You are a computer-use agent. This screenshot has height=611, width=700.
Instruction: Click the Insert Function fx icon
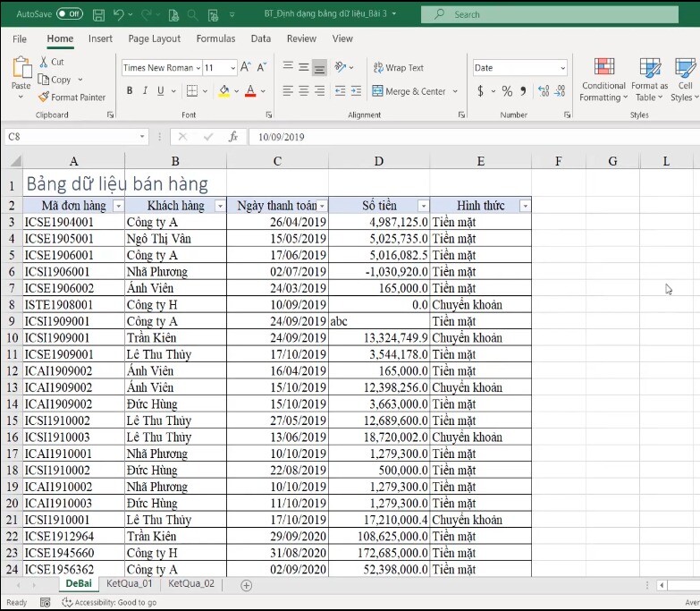tap(233, 137)
